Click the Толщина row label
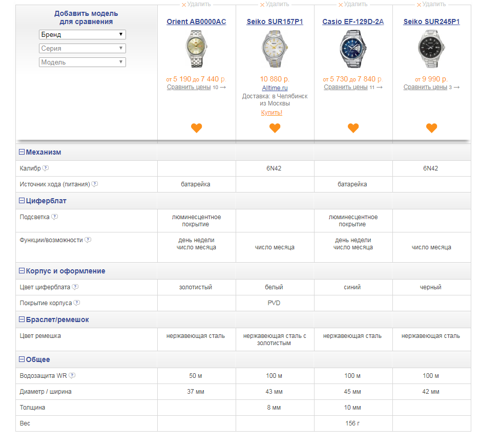The image size is (481, 448). click(x=32, y=407)
